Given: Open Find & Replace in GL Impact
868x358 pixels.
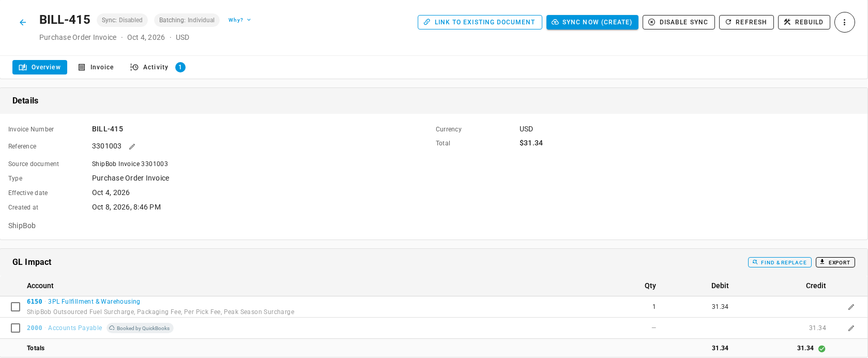Looking at the screenshot, I should [780, 262].
